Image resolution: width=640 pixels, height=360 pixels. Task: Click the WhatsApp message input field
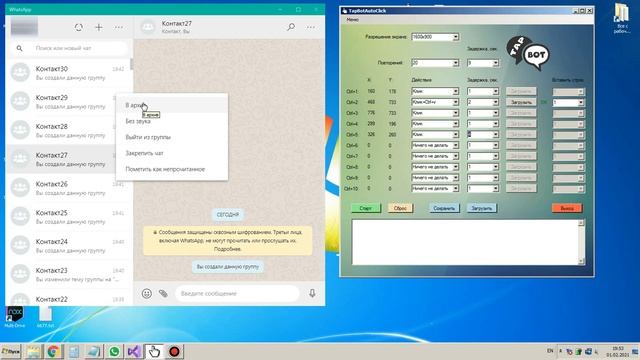(237, 293)
